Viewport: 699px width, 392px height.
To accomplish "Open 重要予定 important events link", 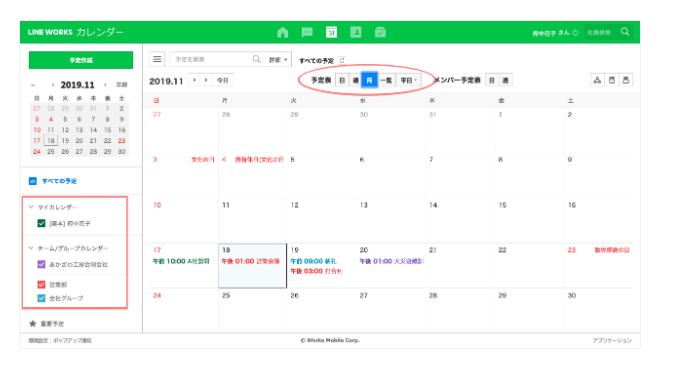I will point(52,324).
